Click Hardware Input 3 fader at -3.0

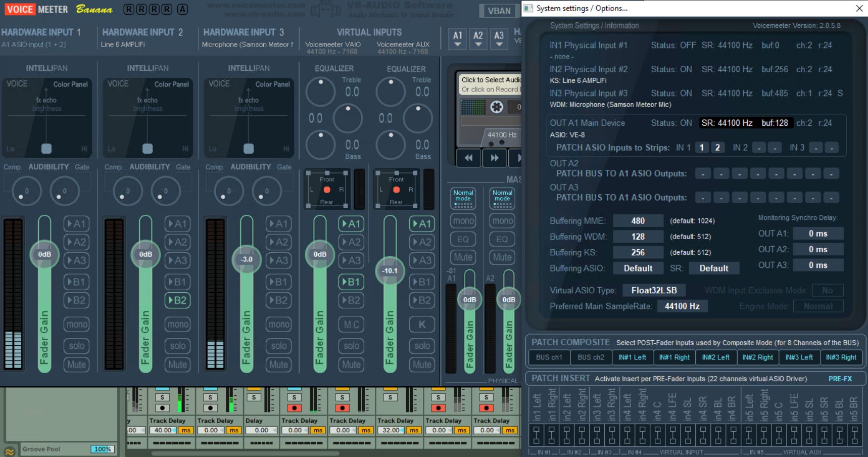(247, 259)
